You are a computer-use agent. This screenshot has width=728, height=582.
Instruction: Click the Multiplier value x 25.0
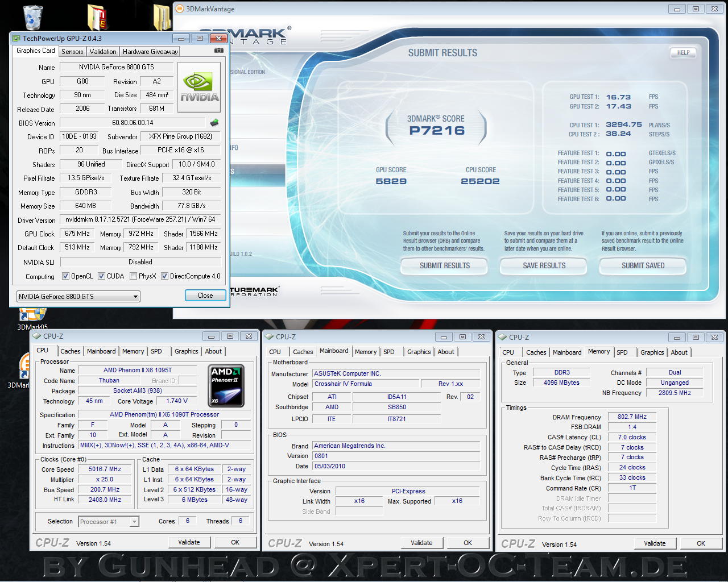pyautogui.click(x=105, y=480)
